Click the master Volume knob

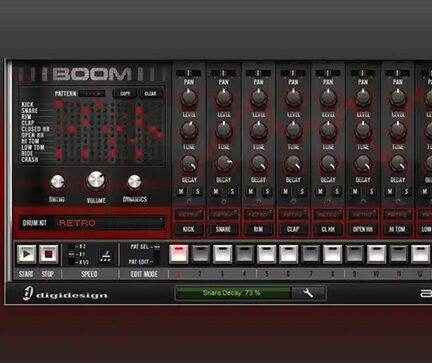pyautogui.click(x=96, y=181)
